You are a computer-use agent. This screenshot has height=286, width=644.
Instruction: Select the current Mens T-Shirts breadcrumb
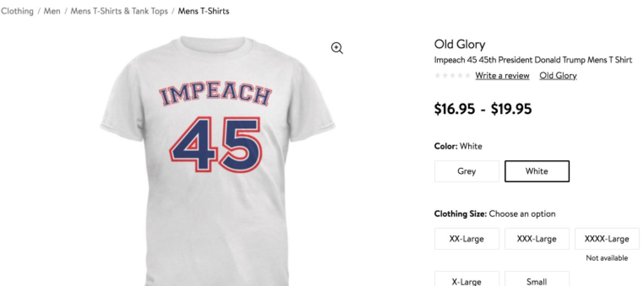pos(203,11)
